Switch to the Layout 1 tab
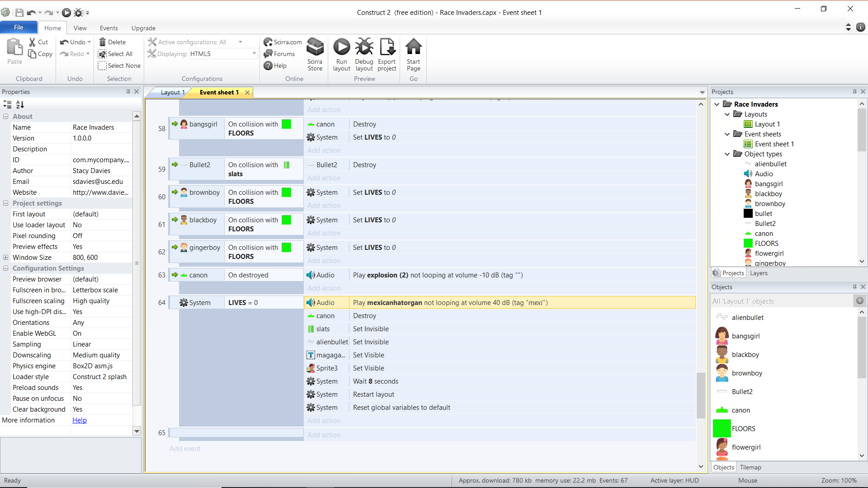The width and height of the screenshot is (868, 488). click(173, 92)
